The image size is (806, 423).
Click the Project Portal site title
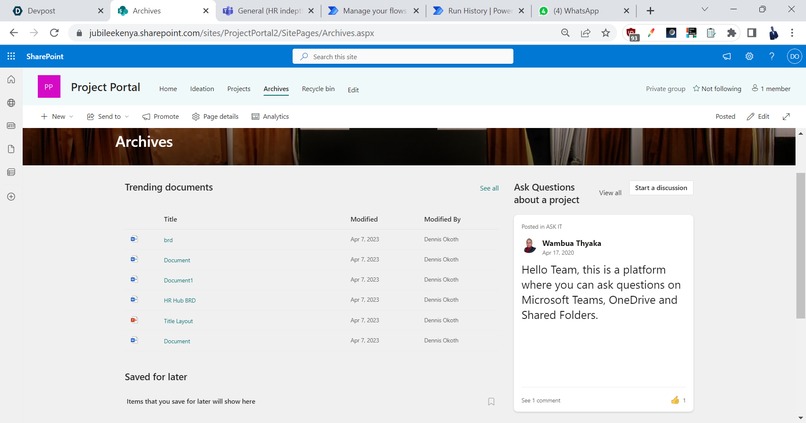tap(105, 87)
